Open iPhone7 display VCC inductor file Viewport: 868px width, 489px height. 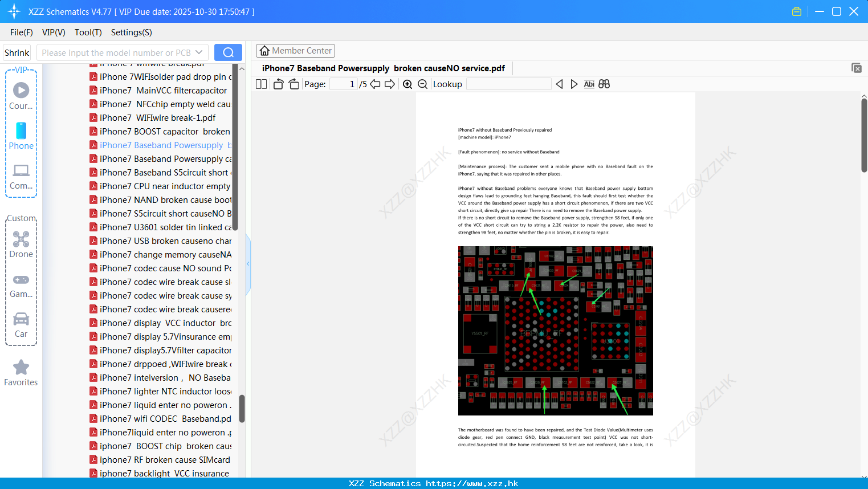[160, 323]
